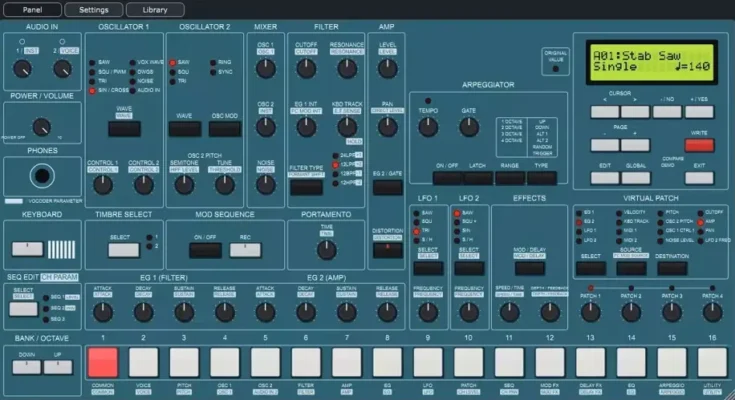
Task: Toggle the Arpeggiator ON / OFF button
Action: click(447, 178)
